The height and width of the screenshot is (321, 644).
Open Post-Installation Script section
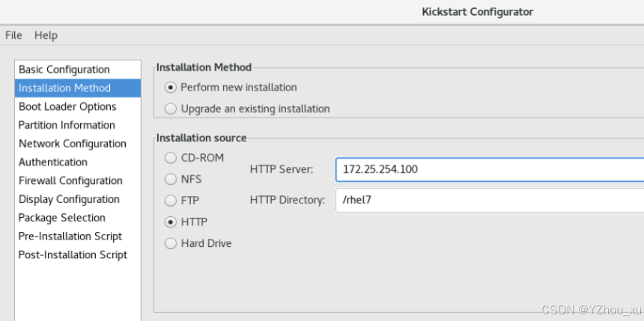pyautogui.click(x=73, y=255)
